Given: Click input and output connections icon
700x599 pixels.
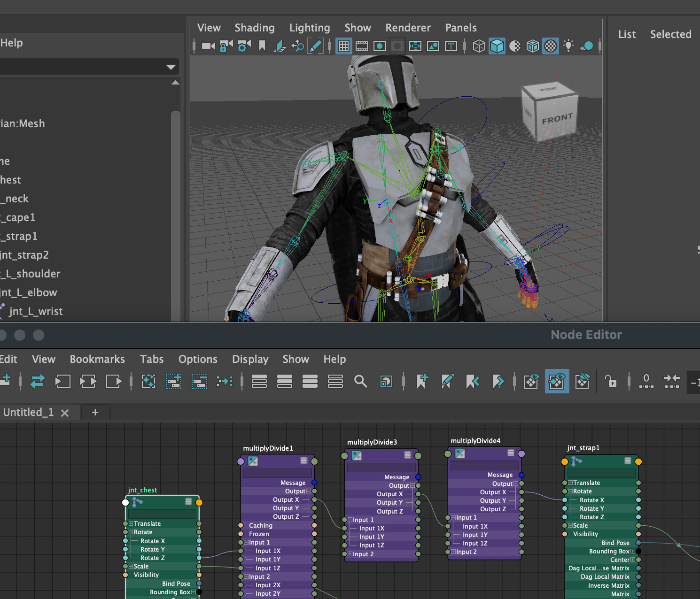Looking at the screenshot, I should click(88, 381).
